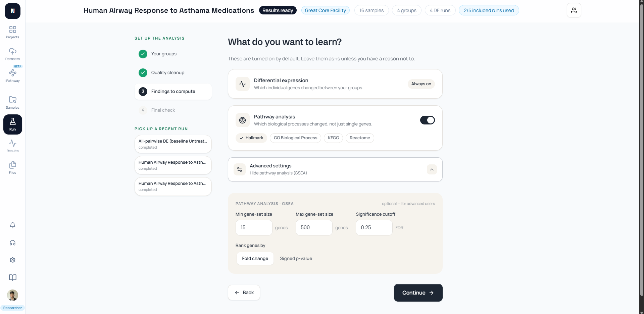Click the Significance cutoff FDR field

click(374, 227)
